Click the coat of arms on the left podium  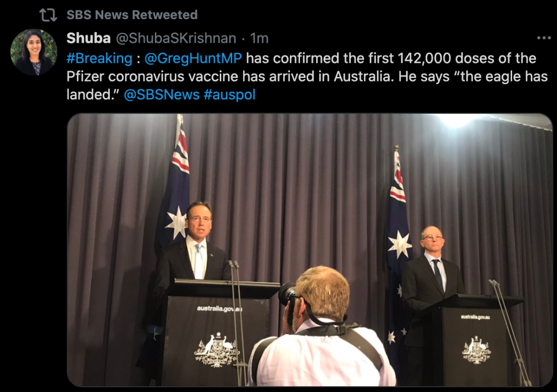point(217,351)
